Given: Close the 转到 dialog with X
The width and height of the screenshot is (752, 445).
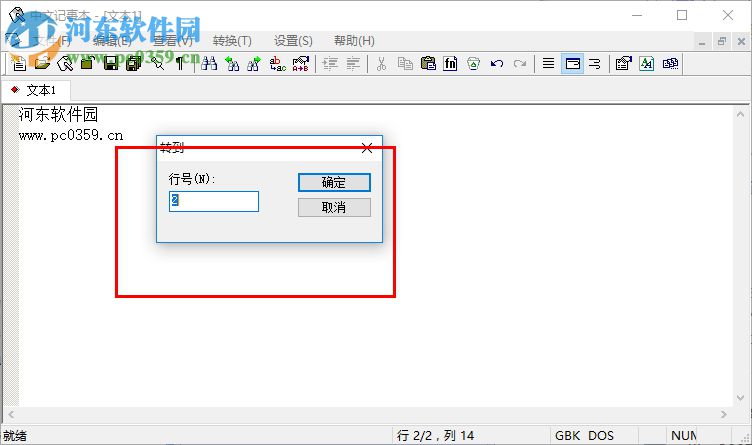Looking at the screenshot, I should point(367,148).
